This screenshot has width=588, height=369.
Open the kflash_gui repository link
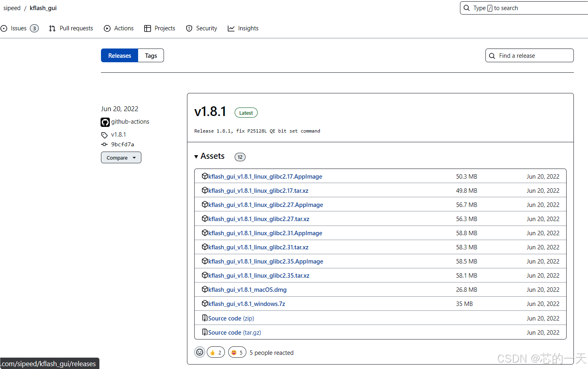[43, 8]
